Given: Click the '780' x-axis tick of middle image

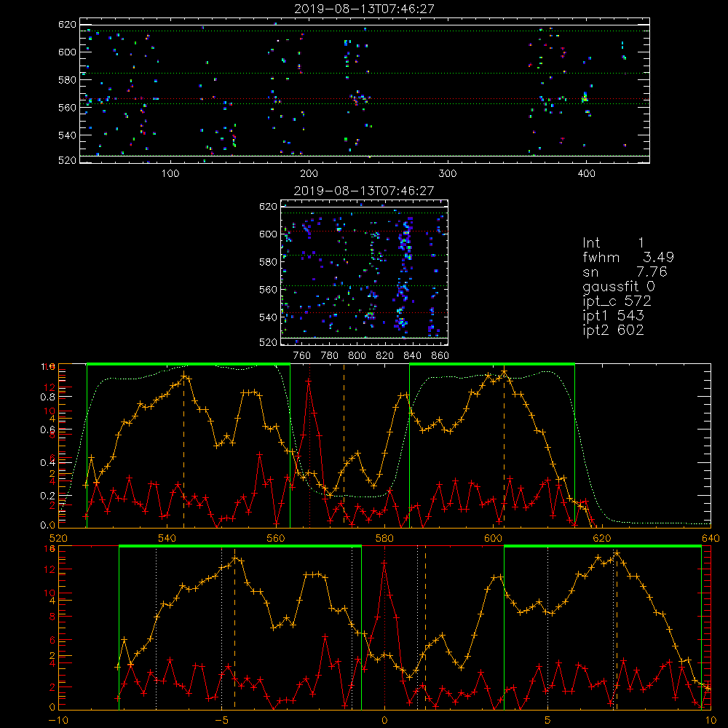Looking at the screenshot, I should coord(330,356).
